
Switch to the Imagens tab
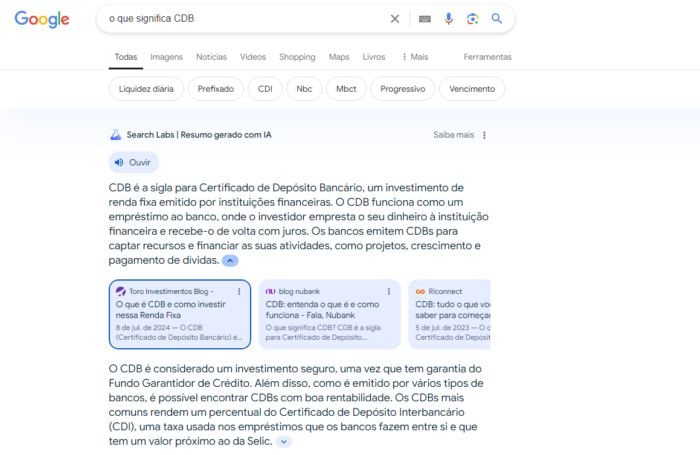(167, 57)
